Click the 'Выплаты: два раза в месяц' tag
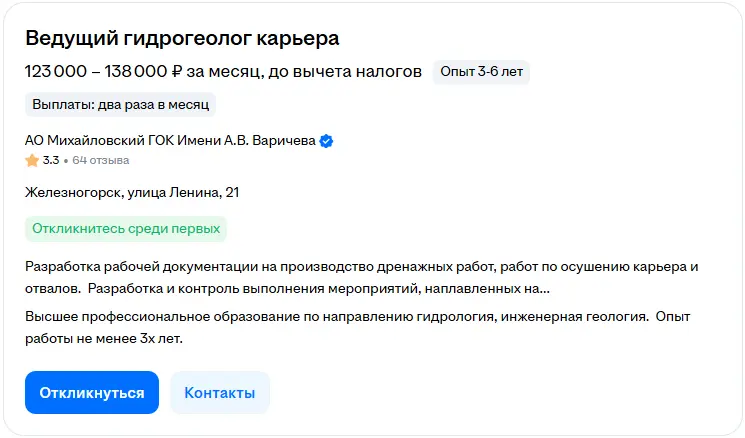This screenshot has height=438, width=745. point(120,104)
